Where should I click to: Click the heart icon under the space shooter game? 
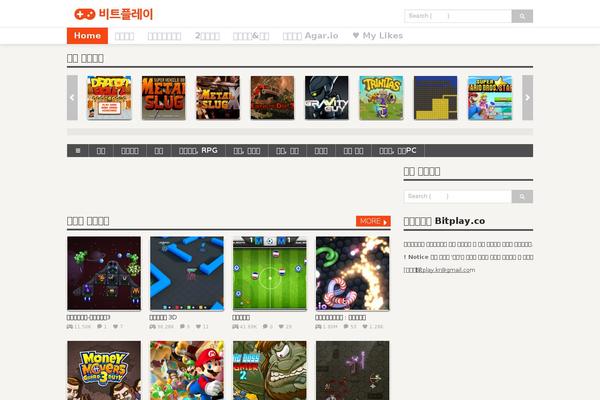pyautogui.click(x=116, y=327)
